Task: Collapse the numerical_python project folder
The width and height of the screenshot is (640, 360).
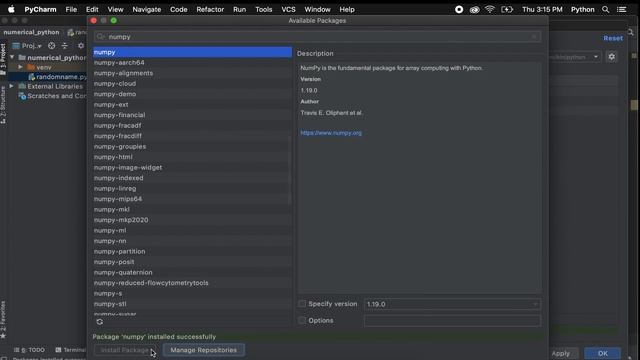Action: coord(12,58)
